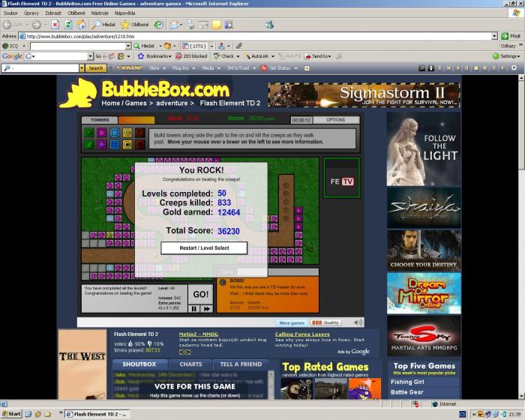Image resolution: width=525 pixels, height=420 pixels.
Task: Expand the Winamp Skins dropdown
Action: click(164, 68)
